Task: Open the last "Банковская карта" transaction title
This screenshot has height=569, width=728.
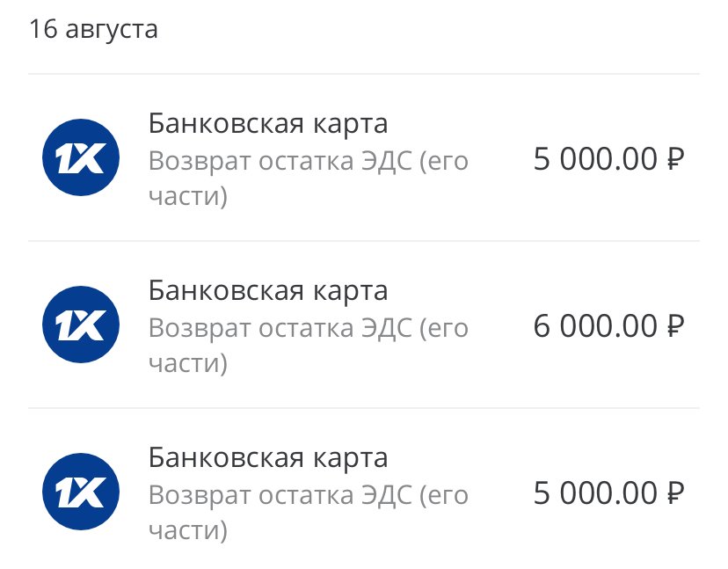Action: point(268,457)
